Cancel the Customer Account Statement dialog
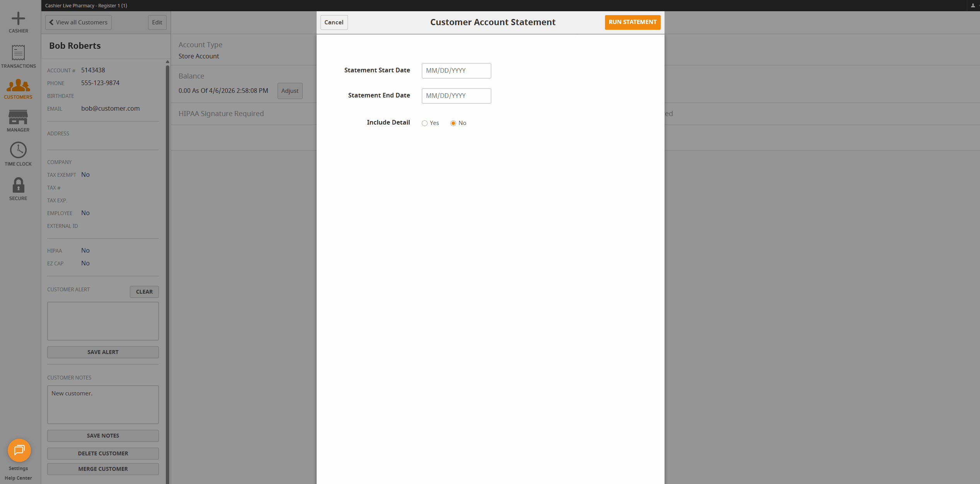The width and height of the screenshot is (980, 484). click(334, 22)
